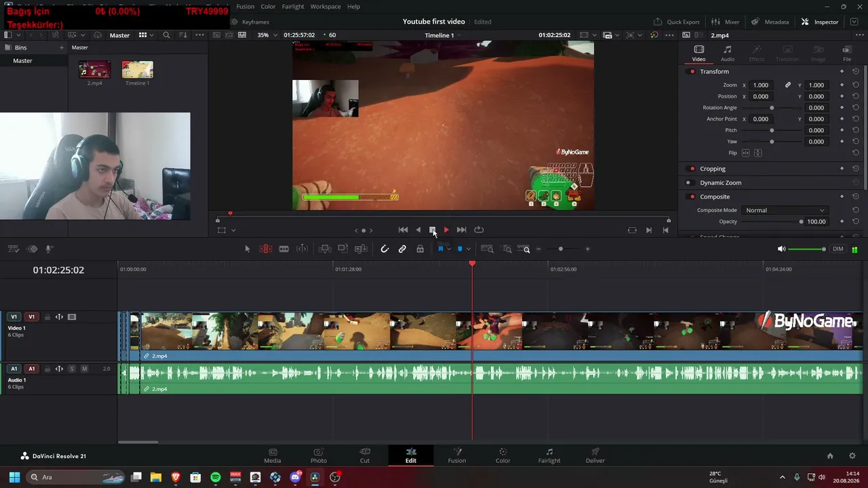The width and height of the screenshot is (868, 488).
Task: Jump to the last frame of timeline
Action: pos(461,230)
